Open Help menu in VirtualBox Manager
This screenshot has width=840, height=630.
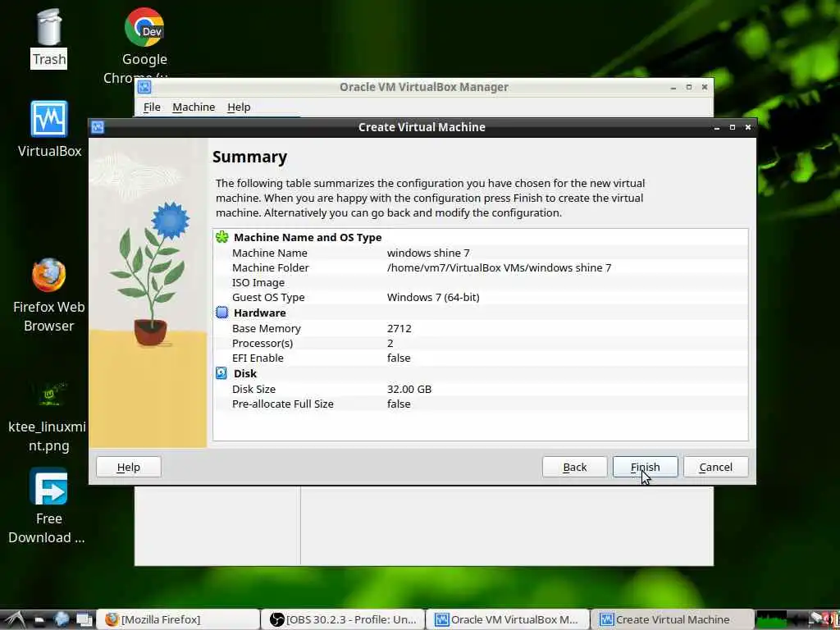click(x=239, y=107)
